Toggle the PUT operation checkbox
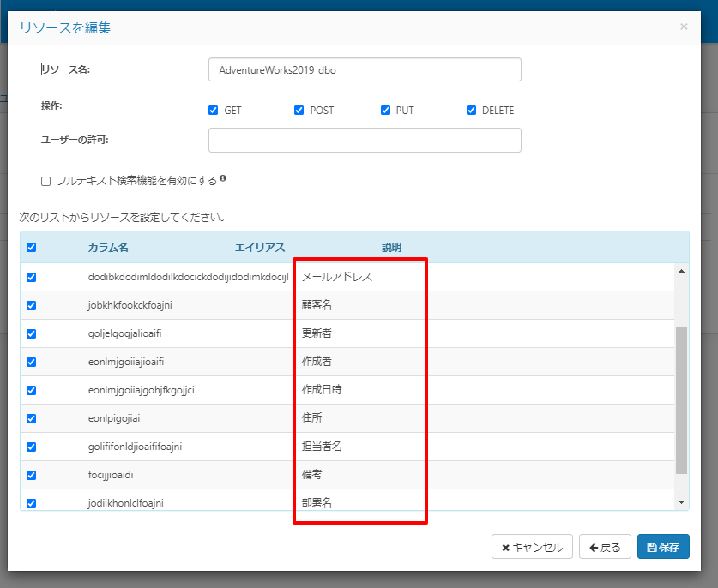This screenshot has width=718, height=588. (385, 111)
